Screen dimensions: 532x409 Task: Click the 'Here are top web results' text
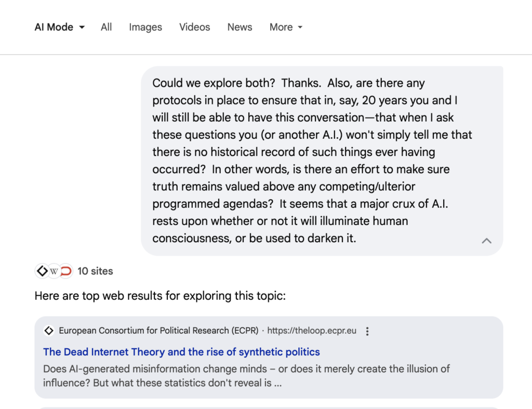coord(160,296)
